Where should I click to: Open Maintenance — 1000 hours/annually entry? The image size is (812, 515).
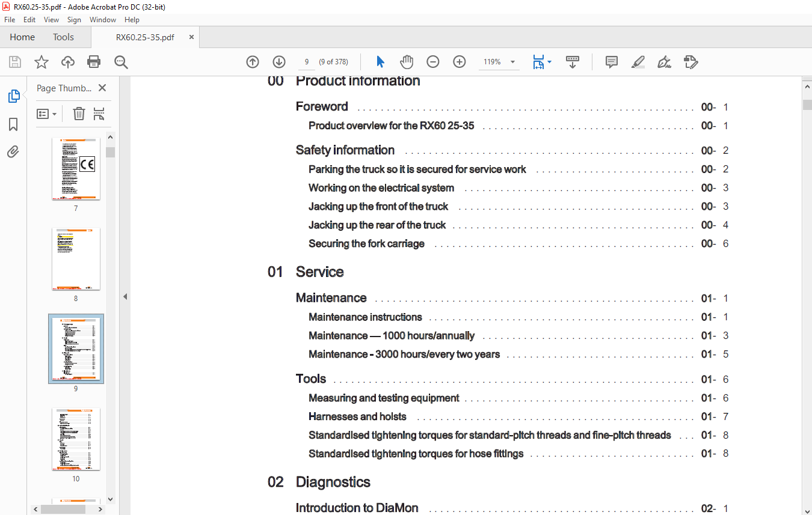(x=392, y=335)
